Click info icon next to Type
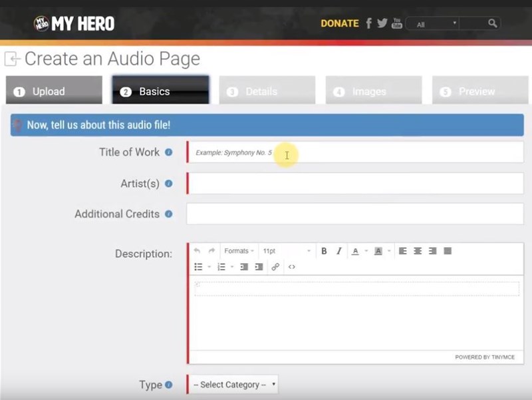532x400 pixels. (169, 385)
